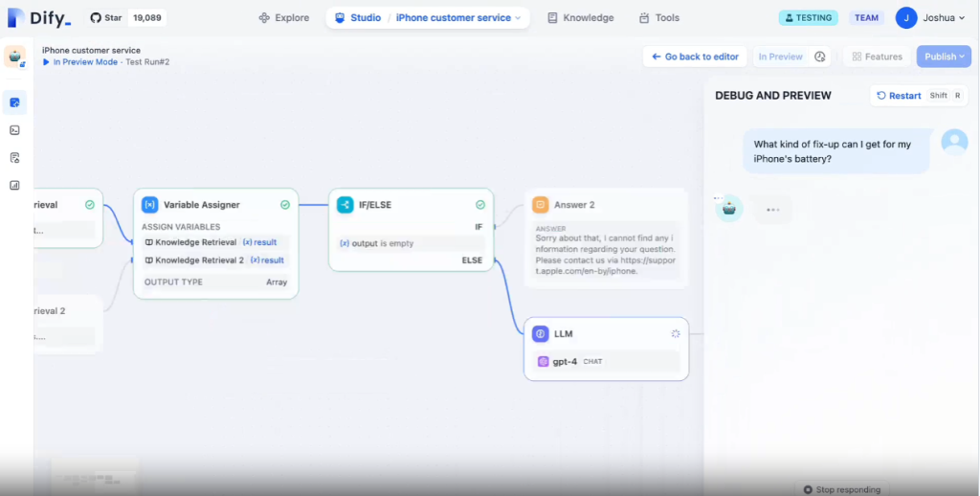Open the Tools tab

pos(658,17)
